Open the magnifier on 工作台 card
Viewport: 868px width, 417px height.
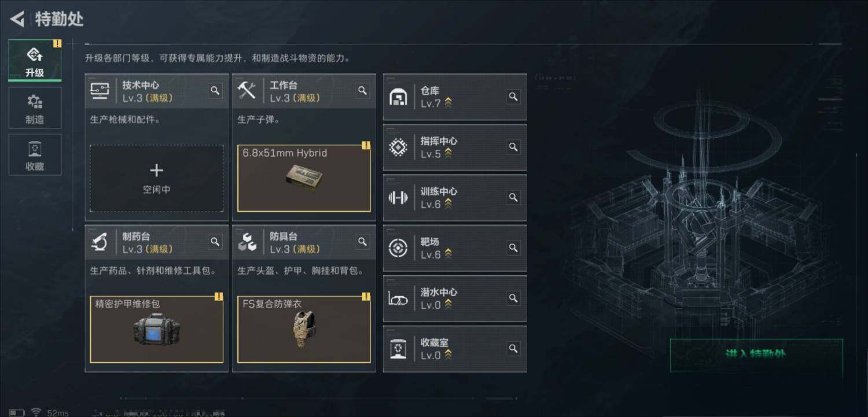tap(363, 91)
